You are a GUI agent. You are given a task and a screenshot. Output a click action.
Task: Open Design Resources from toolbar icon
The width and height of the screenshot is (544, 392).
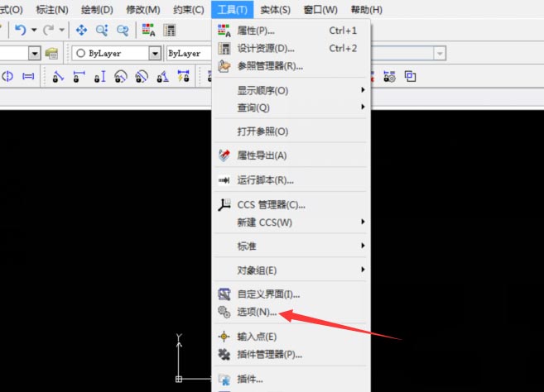(170, 30)
